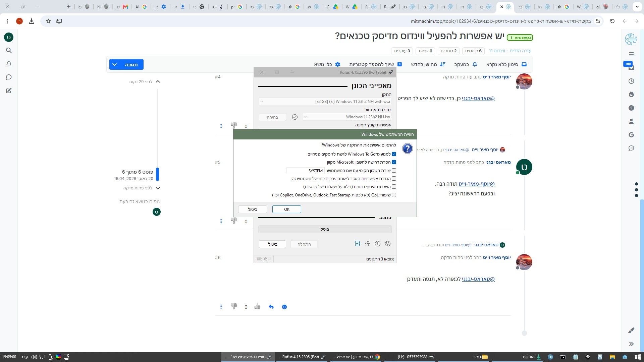This screenshot has height=362, width=644.
Task: Check QoL improvements Copilot OneDrive option
Action: 394,195
